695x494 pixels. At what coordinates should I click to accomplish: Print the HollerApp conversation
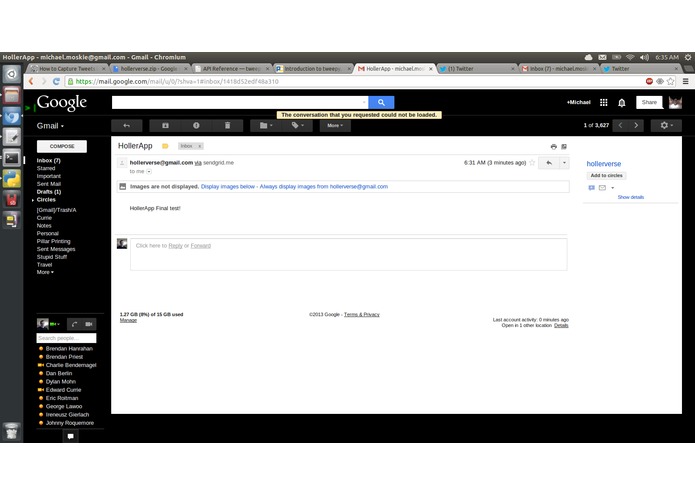(x=554, y=147)
